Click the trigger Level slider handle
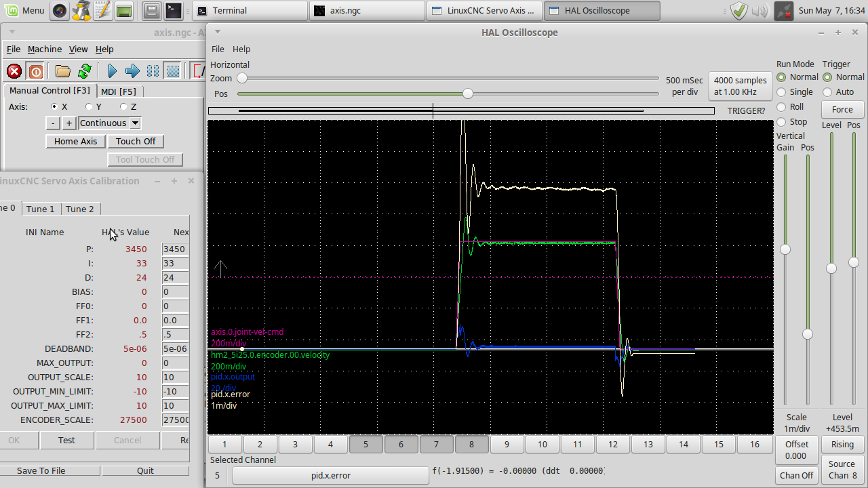Viewport: 868px width, 488px height. click(x=831, y=268)
